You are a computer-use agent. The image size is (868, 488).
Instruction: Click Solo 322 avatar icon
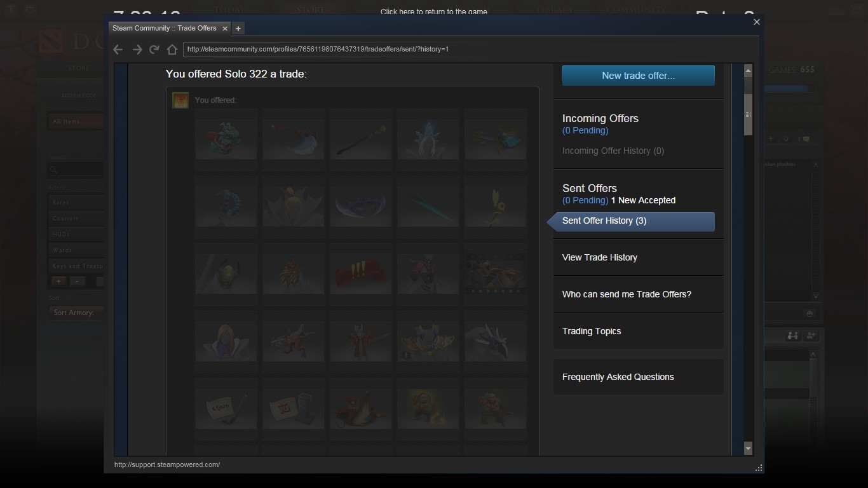[x=180, y=100]
